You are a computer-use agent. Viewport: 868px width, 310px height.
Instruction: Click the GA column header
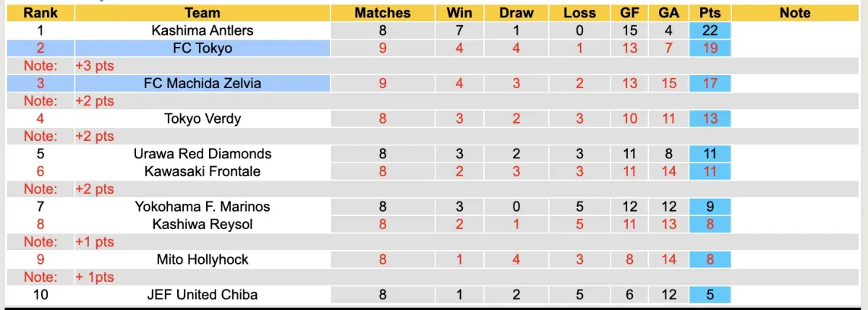click(668, 13)
